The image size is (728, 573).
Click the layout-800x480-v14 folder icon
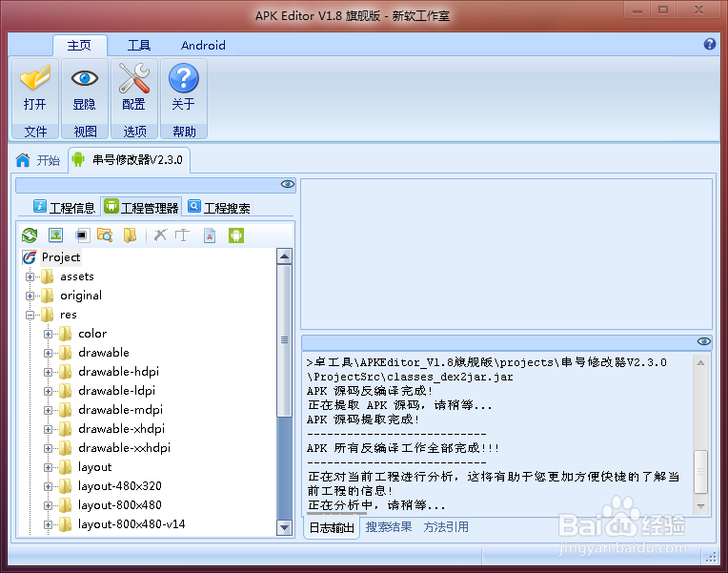pyautogui.click(x=66, y=524)
